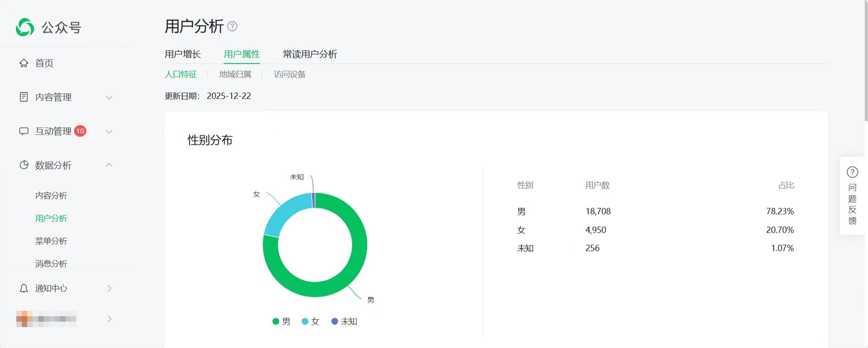This screenshot has width=868, height=348.
Task: Click the document icon beside 内容管理
Action: point(24,97)
